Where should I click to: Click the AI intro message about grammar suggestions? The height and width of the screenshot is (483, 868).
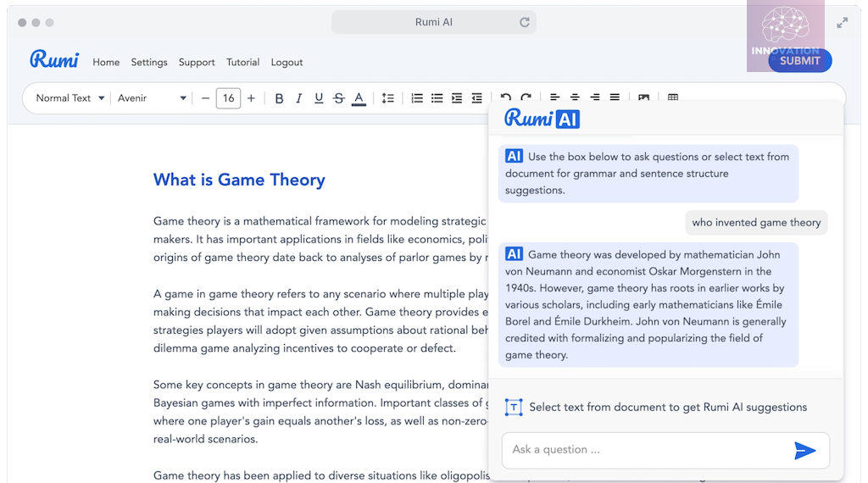click(x=648, y=173)
